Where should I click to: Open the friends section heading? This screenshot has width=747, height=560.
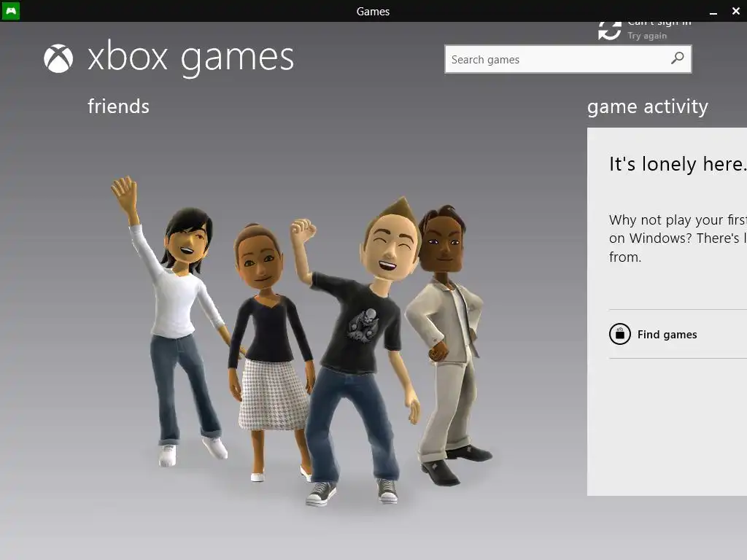118,106
